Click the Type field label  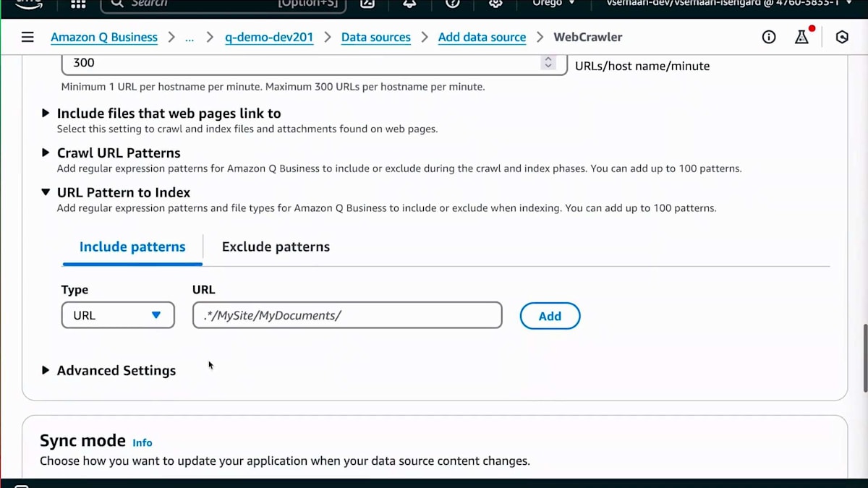point(75,290)
